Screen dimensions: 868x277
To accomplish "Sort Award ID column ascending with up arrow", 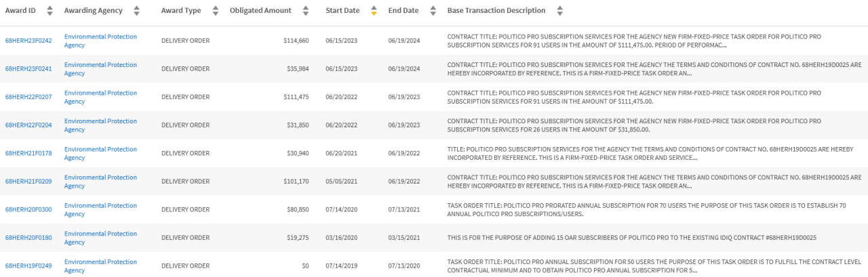I will (50, 8).
